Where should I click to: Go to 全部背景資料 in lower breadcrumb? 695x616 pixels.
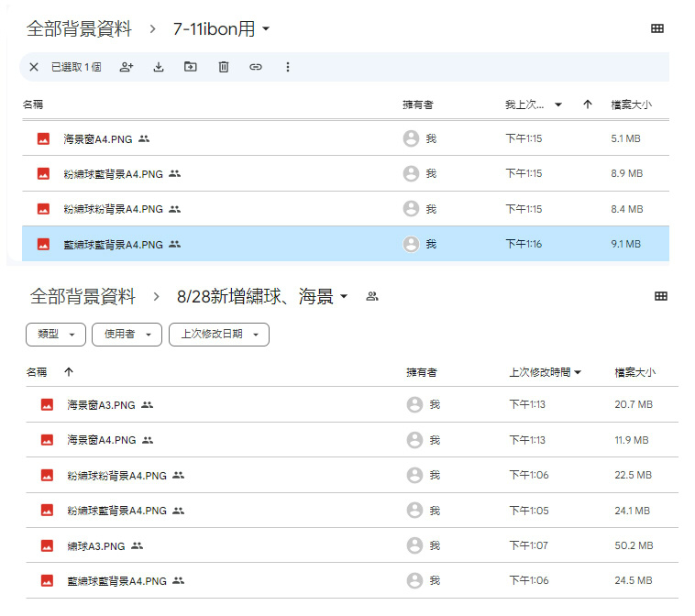(83, 296)
